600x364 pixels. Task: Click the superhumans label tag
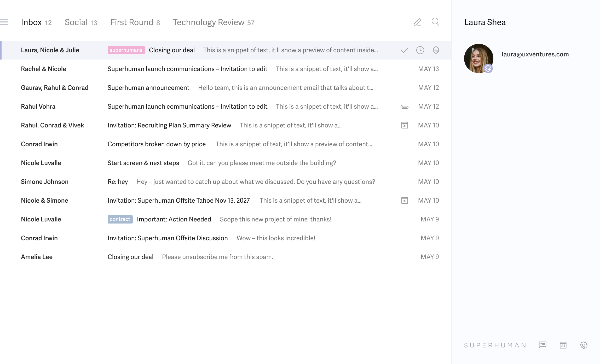coord(126,50)
